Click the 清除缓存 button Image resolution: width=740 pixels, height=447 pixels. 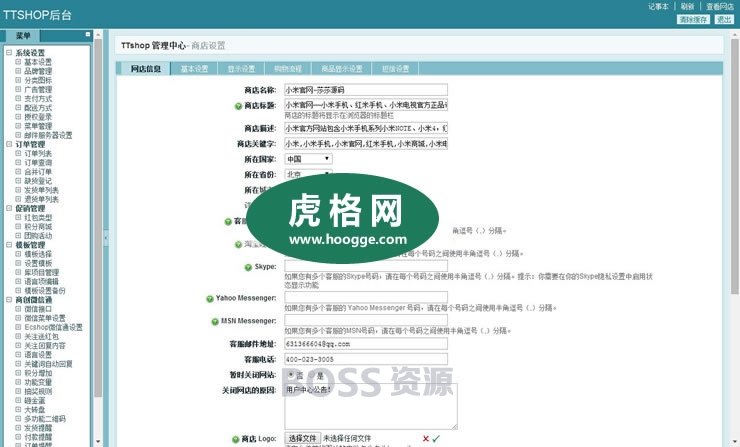click(x=693, y=19)
